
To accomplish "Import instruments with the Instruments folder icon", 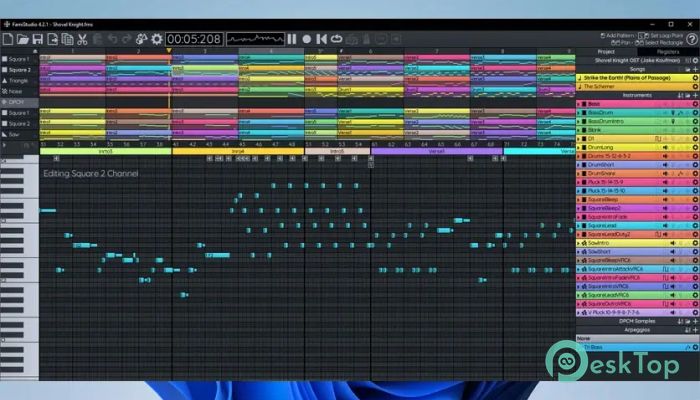I will point(688,96).
